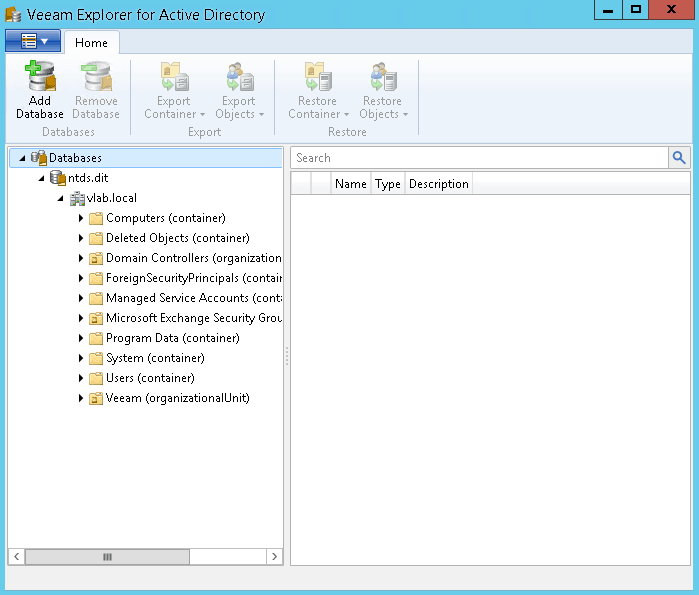
Task: Select the ntds.dit database icon
Action: pyautogui.click(x=58, y=178)
